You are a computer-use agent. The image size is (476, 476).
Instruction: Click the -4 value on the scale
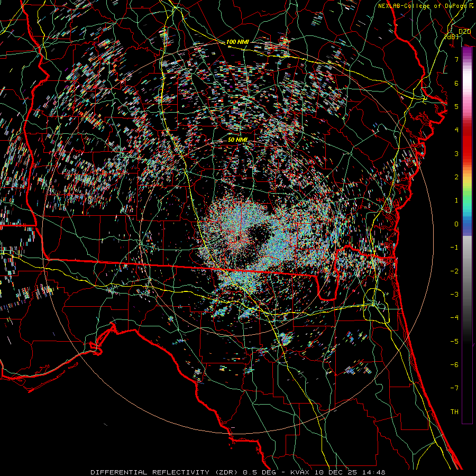[x=454, y=318]
